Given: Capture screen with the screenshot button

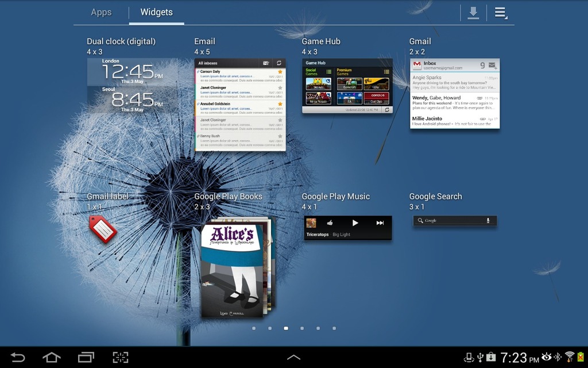Looking at the screenshot, I should coord(121,357).
